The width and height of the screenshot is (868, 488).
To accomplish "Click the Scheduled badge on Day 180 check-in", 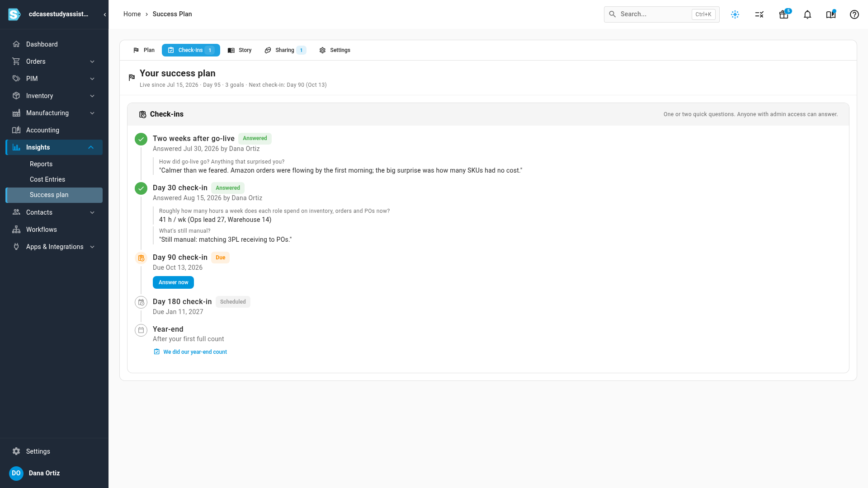I will (233, 302).
